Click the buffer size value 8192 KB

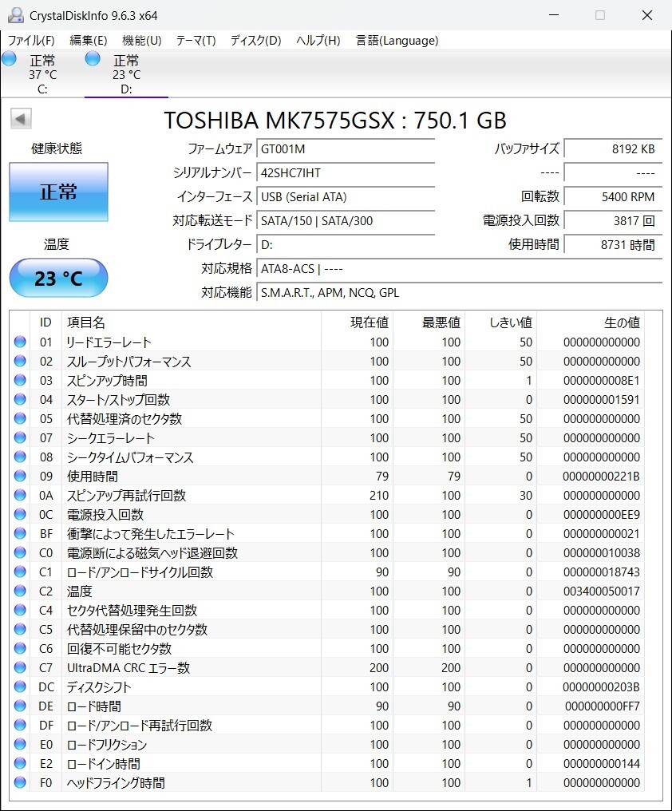(612, 149)
